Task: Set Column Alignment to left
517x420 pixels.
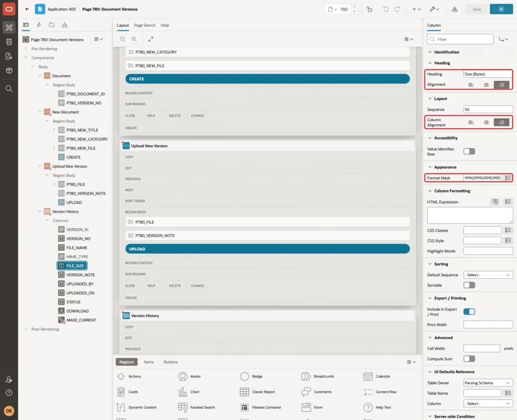Action: pyautogui.click(x=471, y=122)
